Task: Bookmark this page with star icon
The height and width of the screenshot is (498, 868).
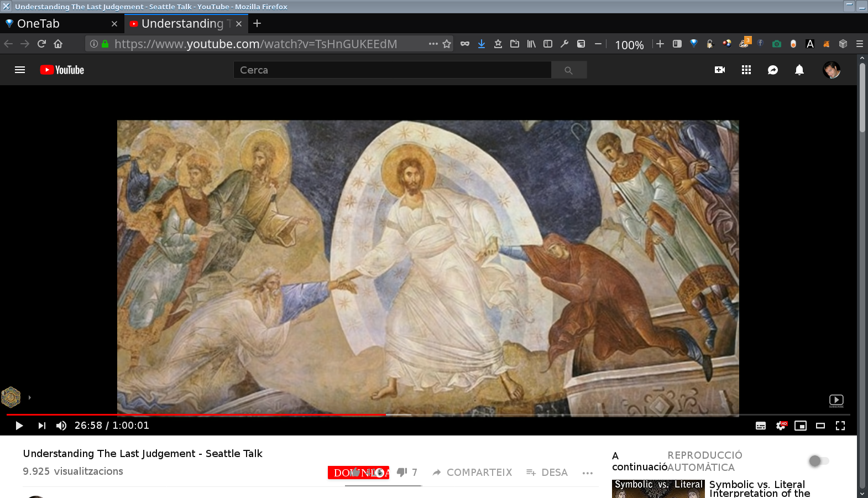Action: click(x=447, y=44)
